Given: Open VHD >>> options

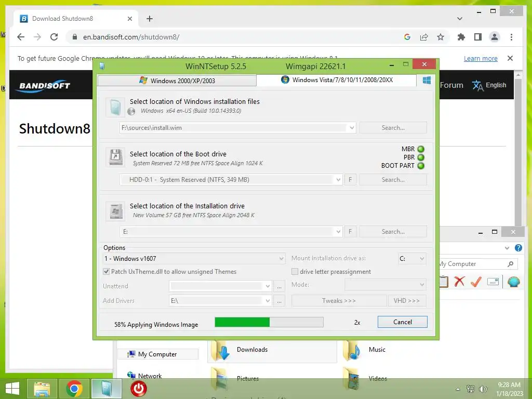Looking at the screenshot, I should coord(407,301).
